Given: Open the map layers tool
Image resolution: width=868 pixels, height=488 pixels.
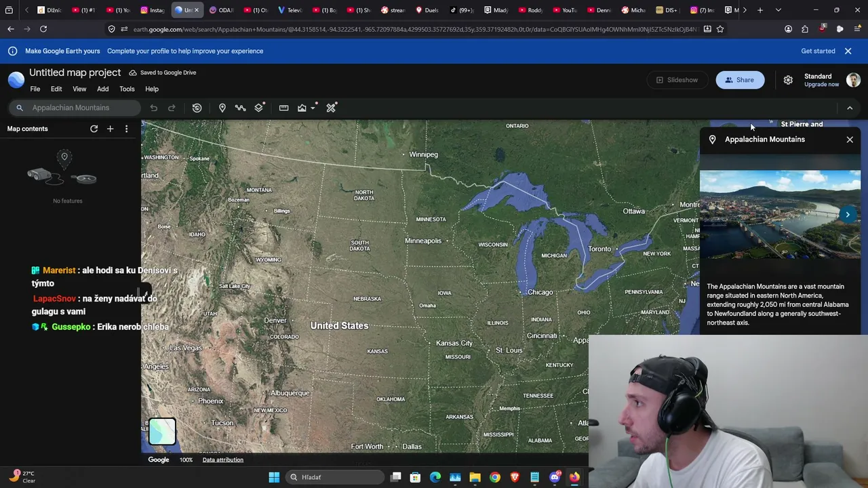Looking at the screenshot, I should tap(259, 108).
